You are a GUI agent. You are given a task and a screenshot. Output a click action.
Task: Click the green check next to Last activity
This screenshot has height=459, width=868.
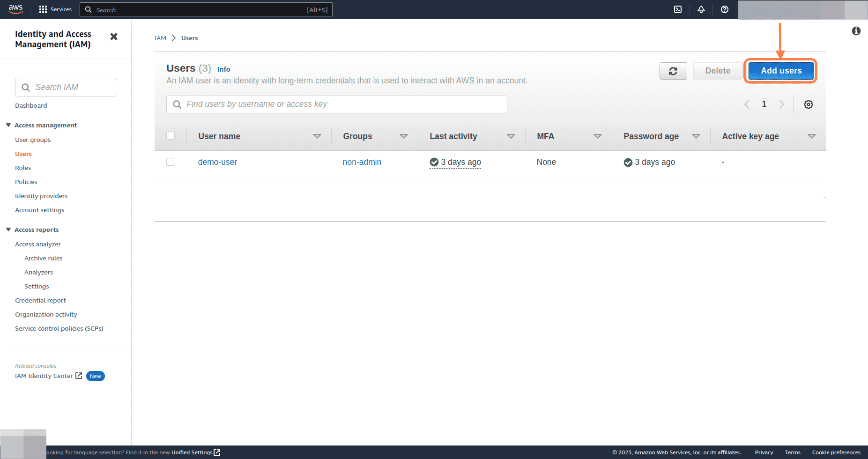[x=434, y=162]
